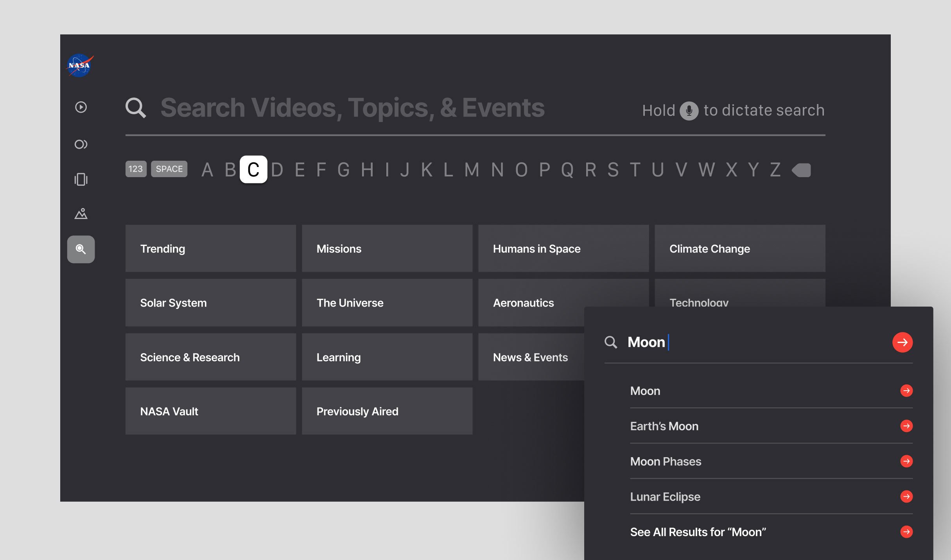Screen dimensions: 951x560
Task: Select the letter R key
Action: tap(591, 170)
